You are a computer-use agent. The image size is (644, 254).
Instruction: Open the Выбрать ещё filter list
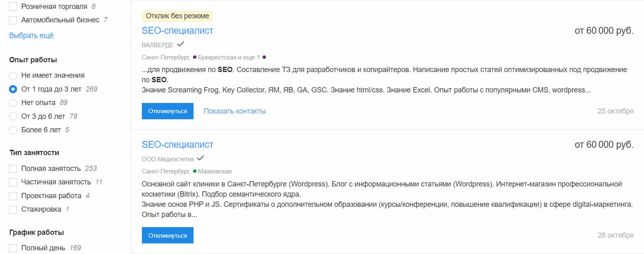coord(30,35)
